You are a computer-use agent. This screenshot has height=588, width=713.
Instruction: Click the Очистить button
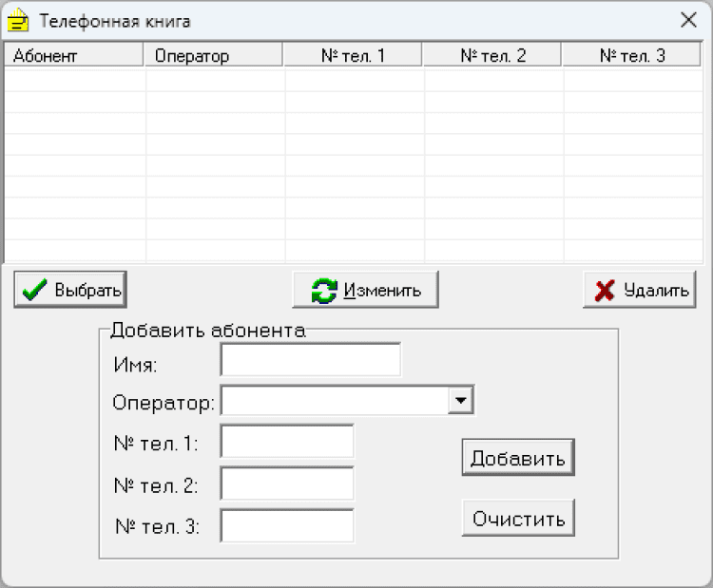[x=518, y=519]
